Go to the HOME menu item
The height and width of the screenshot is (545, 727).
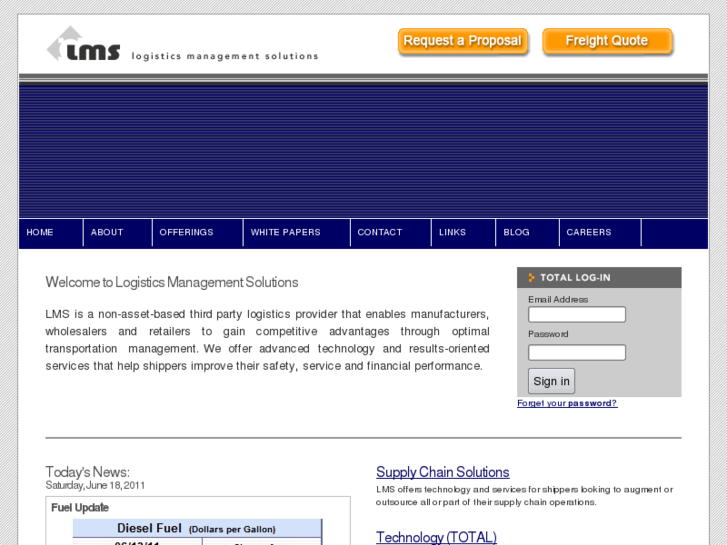click(x=40, y=232)
